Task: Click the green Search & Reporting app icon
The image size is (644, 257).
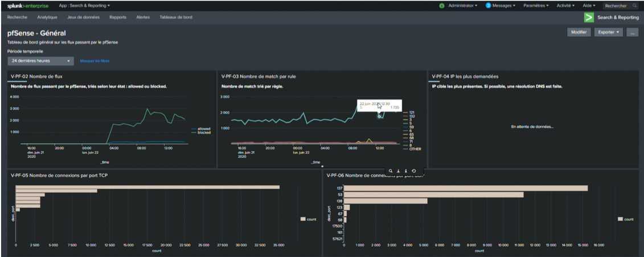Action: [589, 18]
